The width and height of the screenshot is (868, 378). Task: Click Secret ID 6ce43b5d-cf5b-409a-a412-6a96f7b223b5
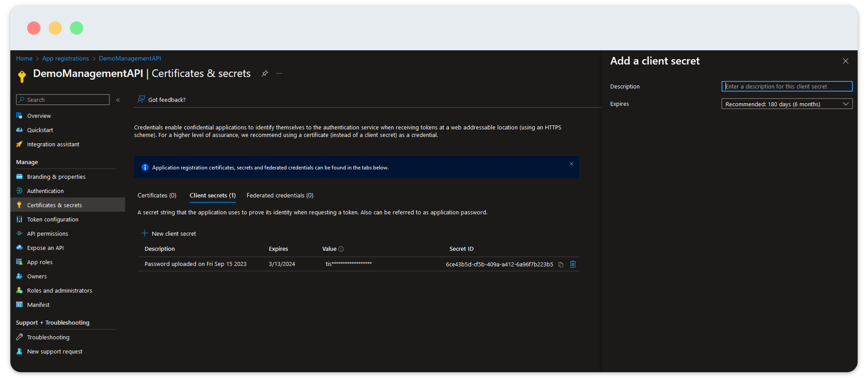click(499, 264)
